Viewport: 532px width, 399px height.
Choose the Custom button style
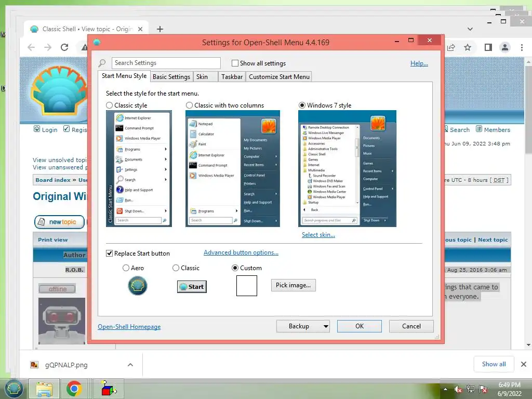pyautogui.click(x=235, y=268)
